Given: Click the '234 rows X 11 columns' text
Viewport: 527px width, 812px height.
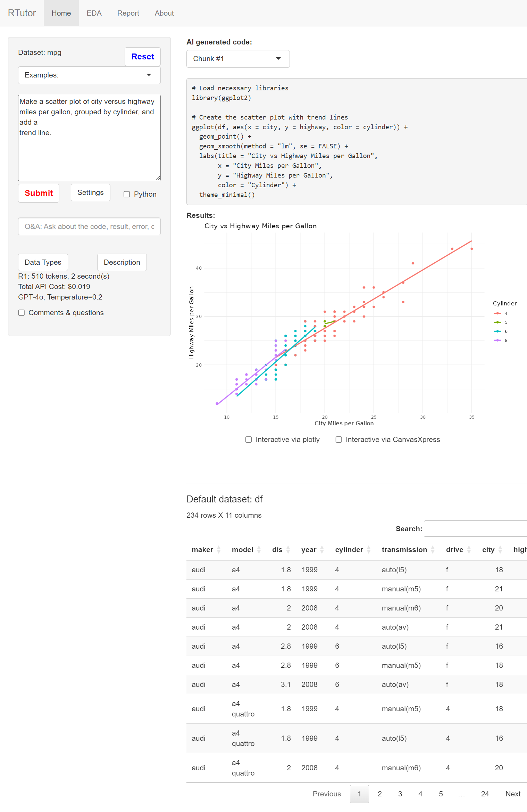Looking at the screenshot, I should 224,515.
